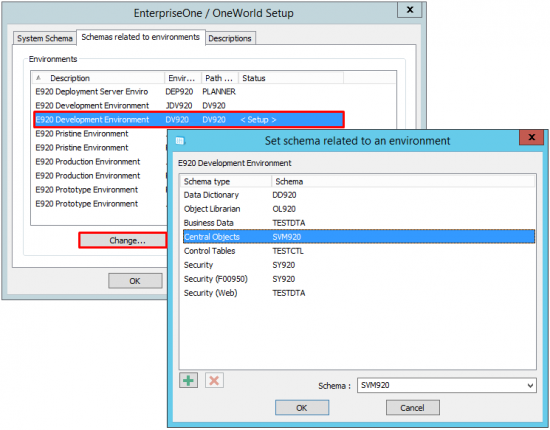The image size is (550, 430).
Task: Select the first E920 Prototype Environment row
Action: pyautogui.click(x=100, y=190)
